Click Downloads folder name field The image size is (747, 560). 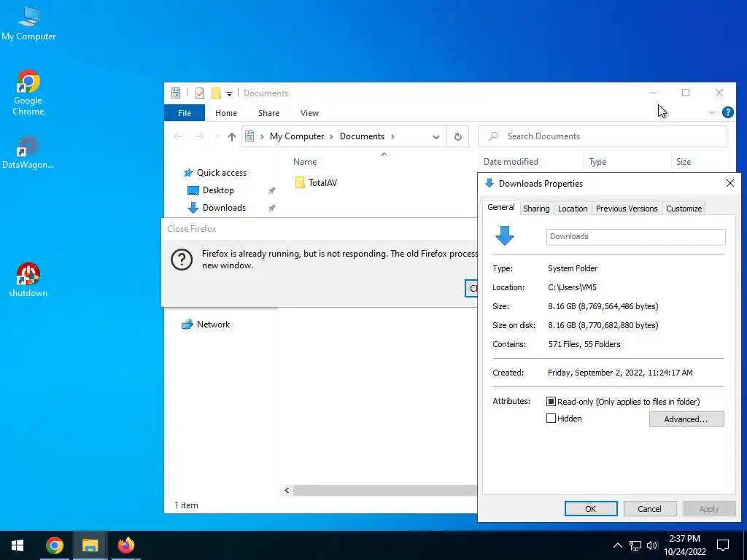pyautogui.click(x=635, y=237)
